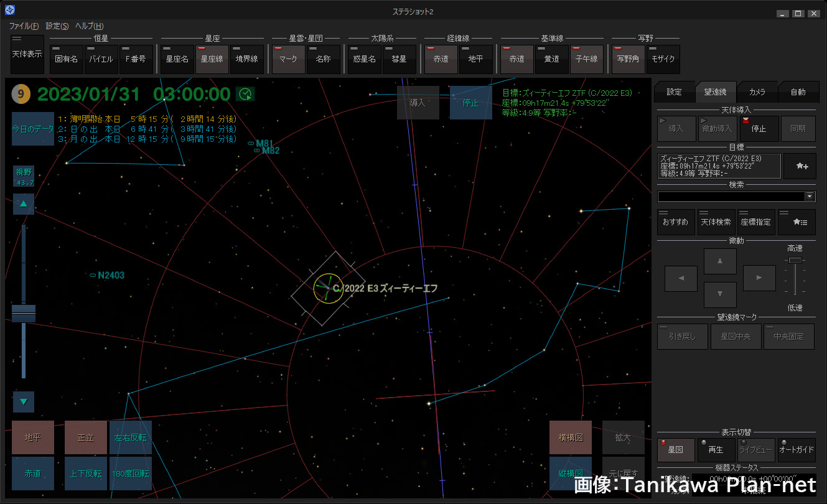The image size is (827, 504).
Task: Select 横構図 landscape composition
Action: click(x=571, y=437)
